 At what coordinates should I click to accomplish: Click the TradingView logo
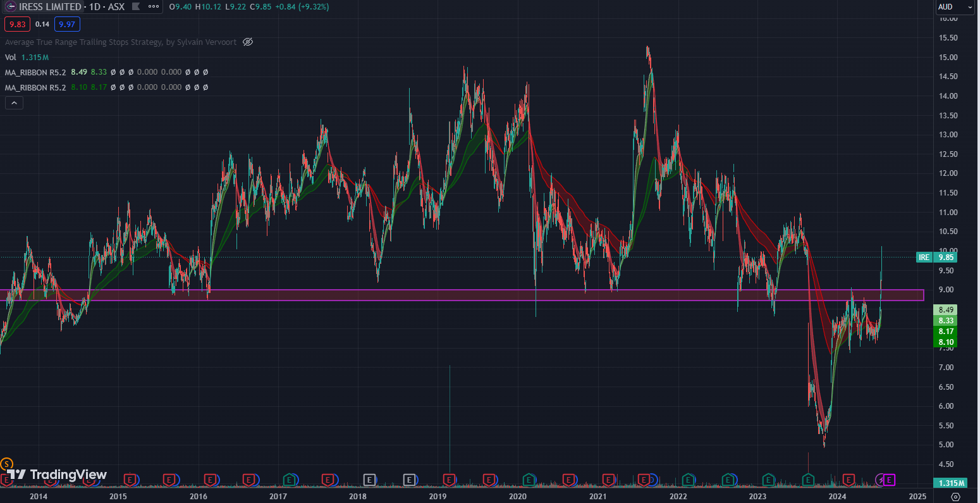(x=57, y=475)
